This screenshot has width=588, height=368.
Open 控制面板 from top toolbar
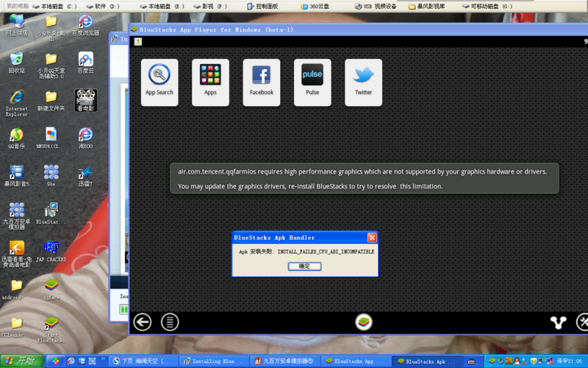262,6
